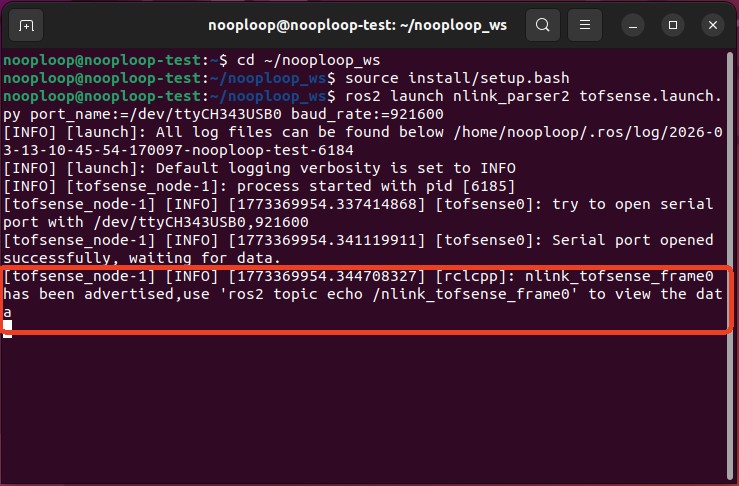This screenshot has height=486, width=739.
Task: Click the terminal search magnifier icon
Action: coord(543,24)
